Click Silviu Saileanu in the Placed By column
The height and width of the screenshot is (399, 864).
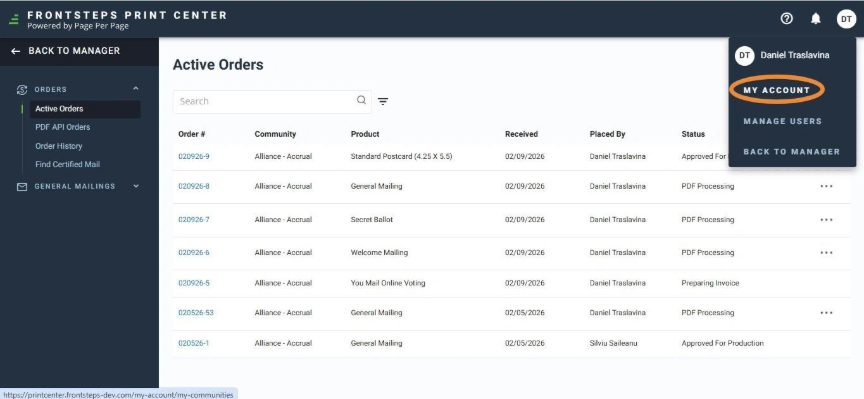coord(614,343)
